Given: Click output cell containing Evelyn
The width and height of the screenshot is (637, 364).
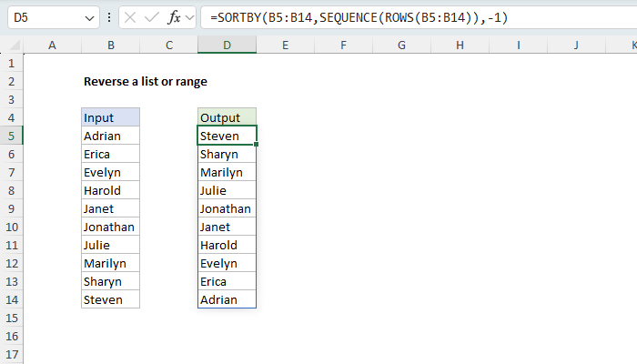Looking at the screenshot, I should tap(227, 263).
